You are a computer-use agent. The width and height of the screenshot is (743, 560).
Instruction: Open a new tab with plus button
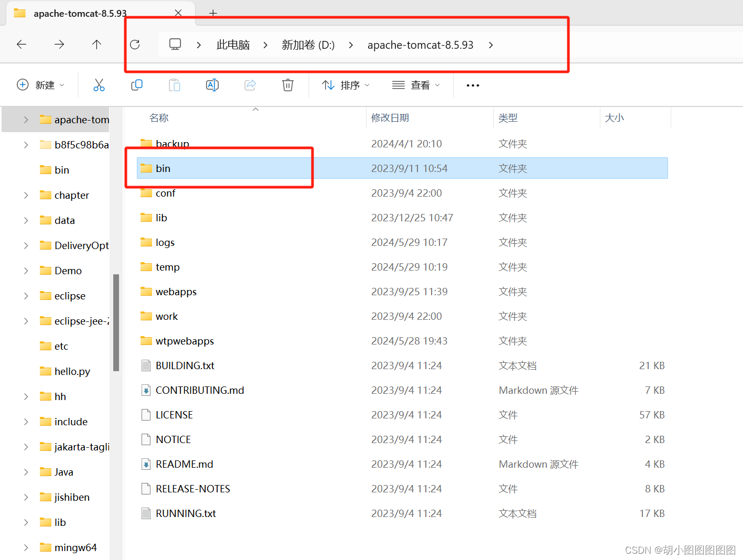[x=212, y=13]
